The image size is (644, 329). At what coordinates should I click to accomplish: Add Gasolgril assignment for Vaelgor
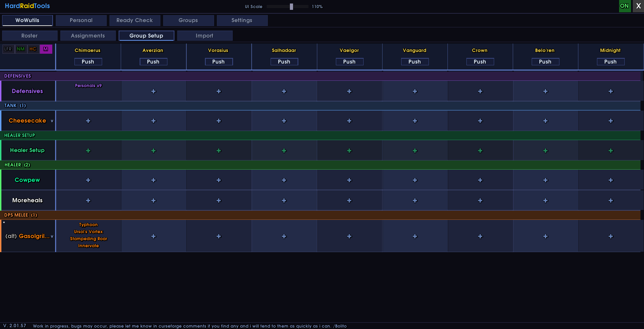click(349, 236)
